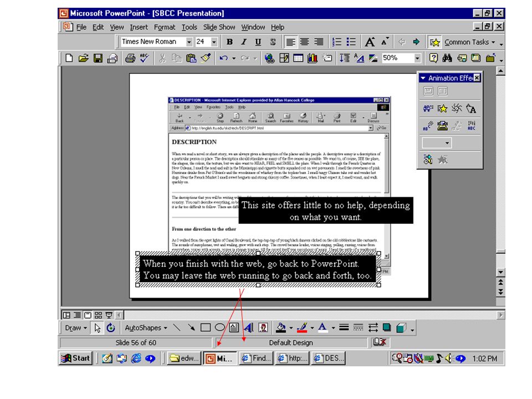532x399 pixels.
Task: Cut selection with the scissors icon
Action: click(162, 58)
